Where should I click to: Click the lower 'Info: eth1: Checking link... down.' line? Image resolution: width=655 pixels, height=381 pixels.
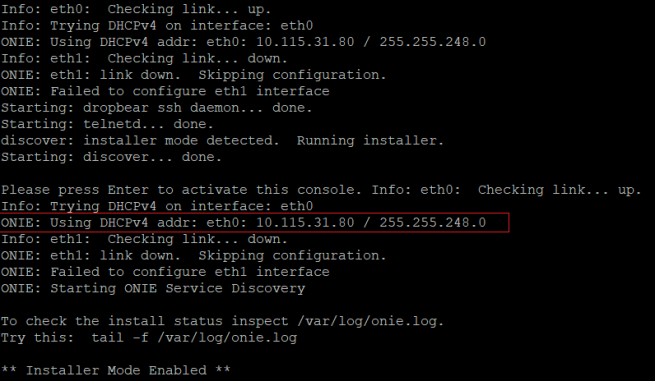[144, 239]
